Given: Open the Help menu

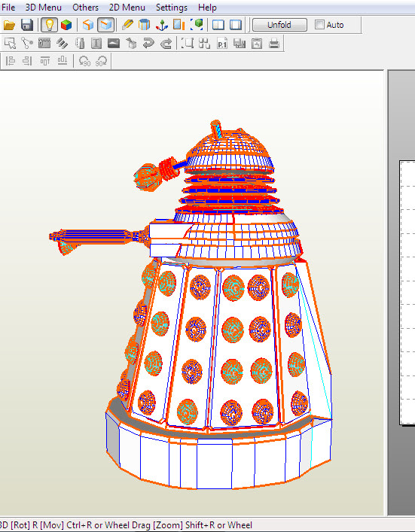Looking at the screenshot, I should pyautogui.click(x=207, y=7).
